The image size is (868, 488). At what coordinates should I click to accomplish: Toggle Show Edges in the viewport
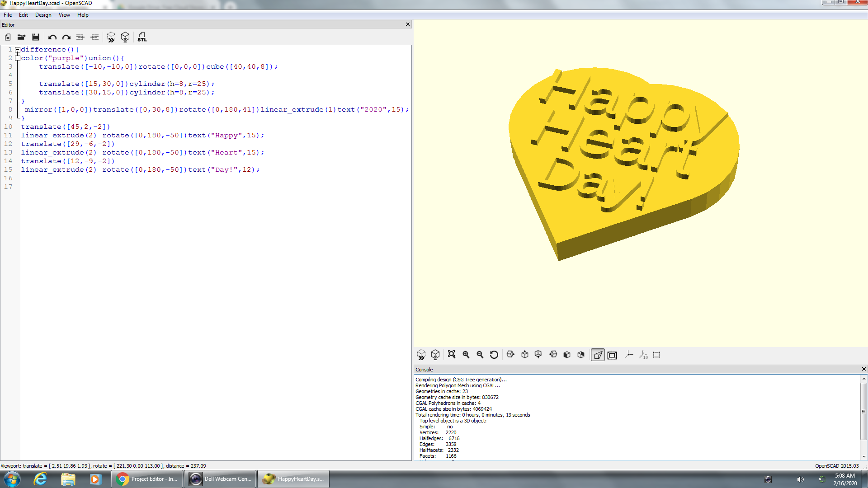657,355
